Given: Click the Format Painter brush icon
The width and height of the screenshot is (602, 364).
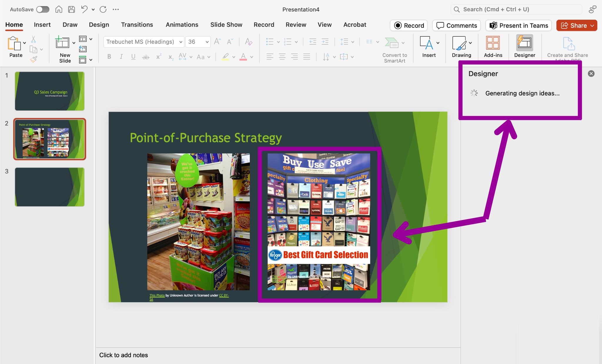Looking at the screenshot, I should pos(34,59).
